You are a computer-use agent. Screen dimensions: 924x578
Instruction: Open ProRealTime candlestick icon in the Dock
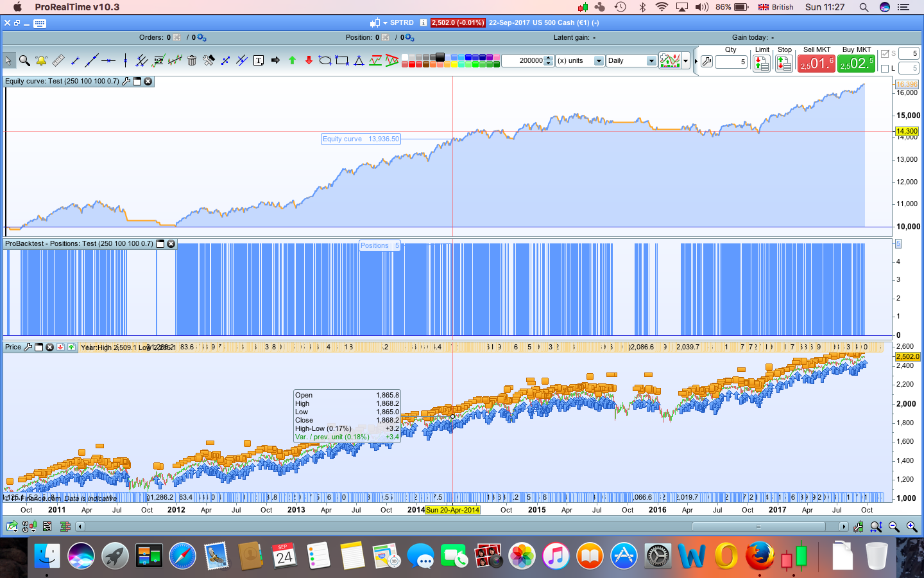794,556
